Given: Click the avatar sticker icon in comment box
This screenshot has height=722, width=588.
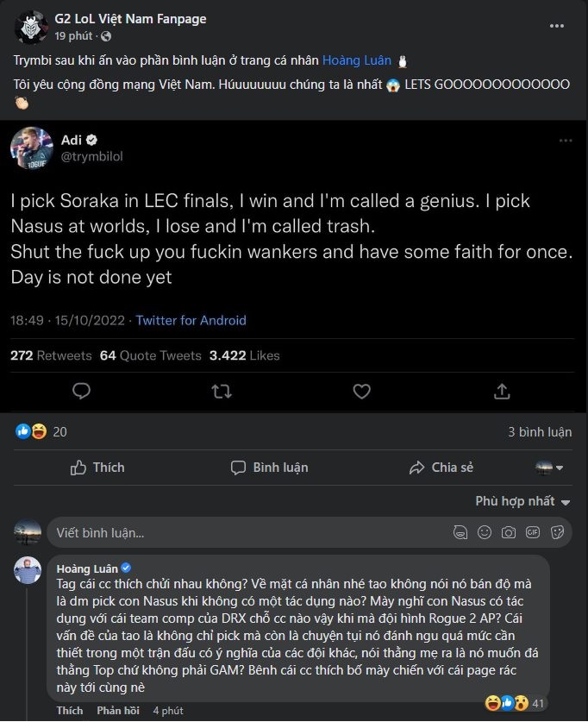Looking at the screenshot, I should (460, 532).
